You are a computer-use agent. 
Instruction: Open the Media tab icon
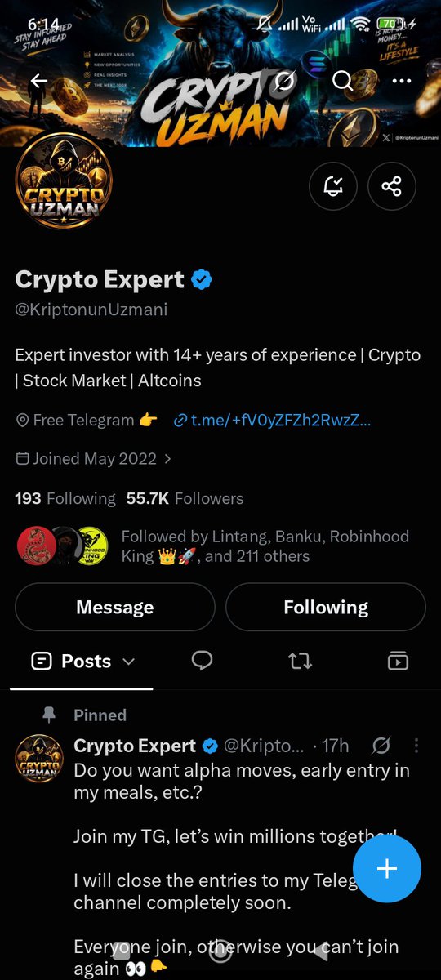(398, 661)
